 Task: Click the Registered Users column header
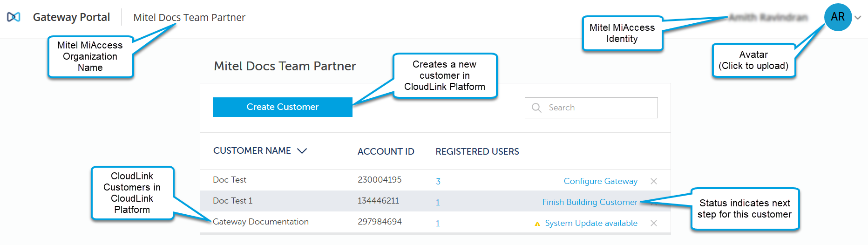click(477, 151)
